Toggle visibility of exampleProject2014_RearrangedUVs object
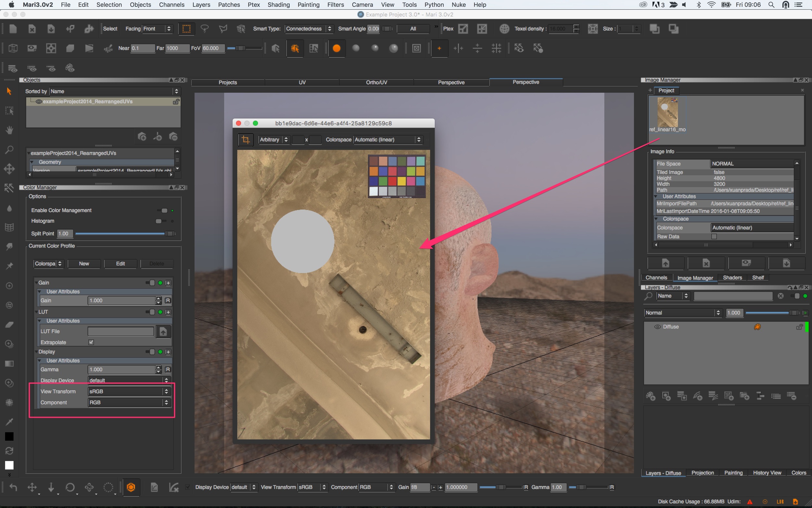812x508 pixels. pyautogui.click(x=39, y=101)
